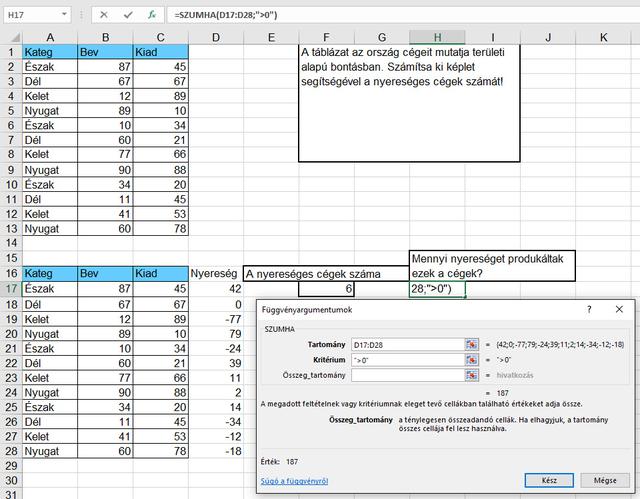Select column D header
640x499 pixels.
pyautogui.click(x=216, y=38)
